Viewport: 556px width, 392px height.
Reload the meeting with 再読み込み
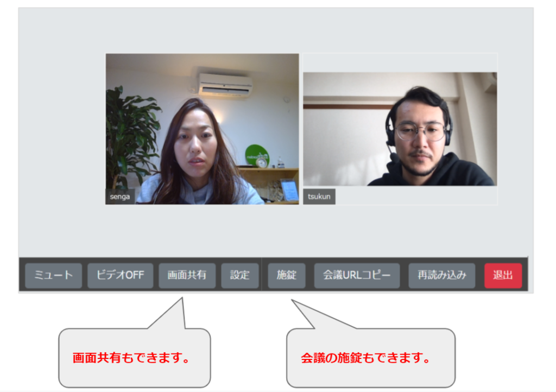pyautogui.click(x=442, y=275)
